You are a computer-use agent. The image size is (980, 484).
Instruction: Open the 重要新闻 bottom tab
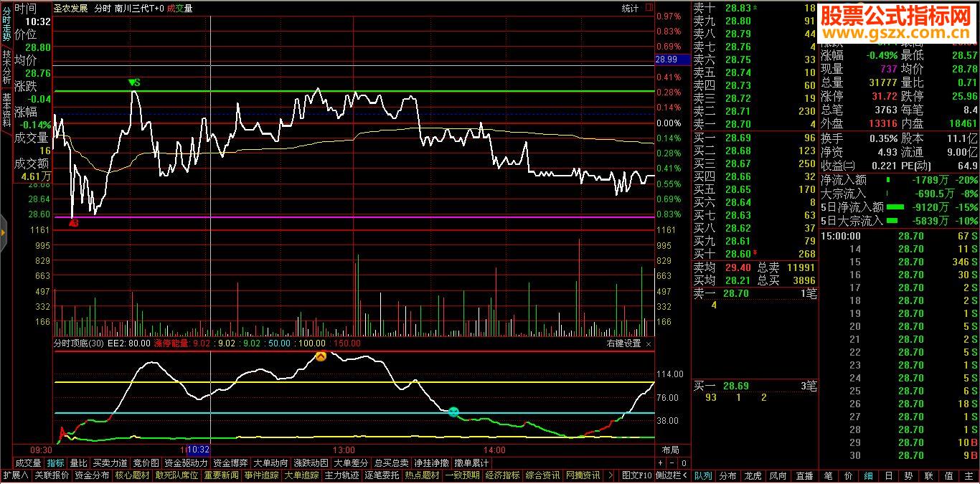click(x=221, y=475)
